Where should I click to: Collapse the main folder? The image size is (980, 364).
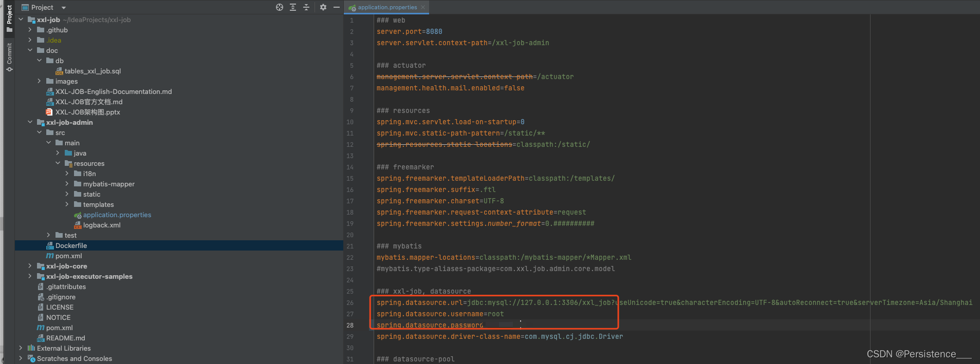click(49, 143)
